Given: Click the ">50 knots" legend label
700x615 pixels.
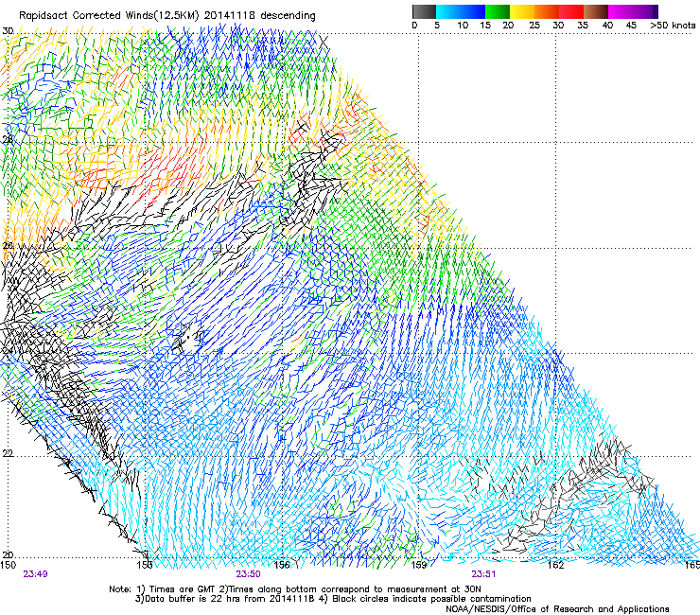Looking at the screenshot, I should tap(673, 26).
